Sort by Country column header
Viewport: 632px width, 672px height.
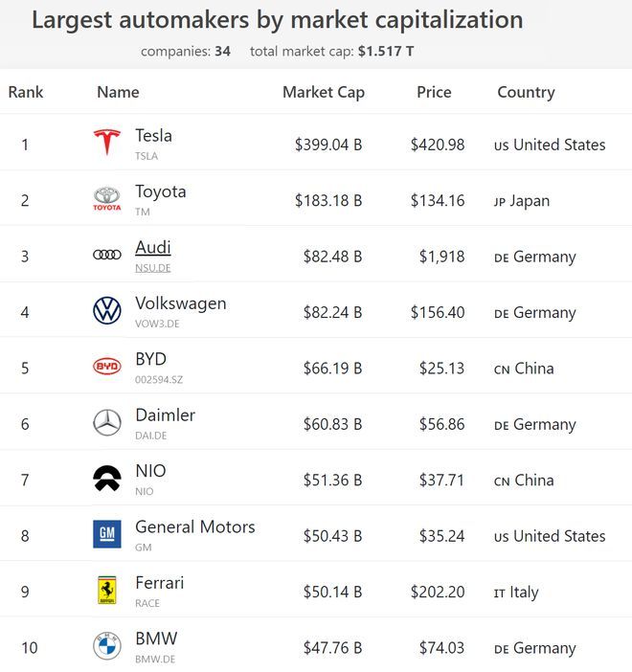click(526, 93)
